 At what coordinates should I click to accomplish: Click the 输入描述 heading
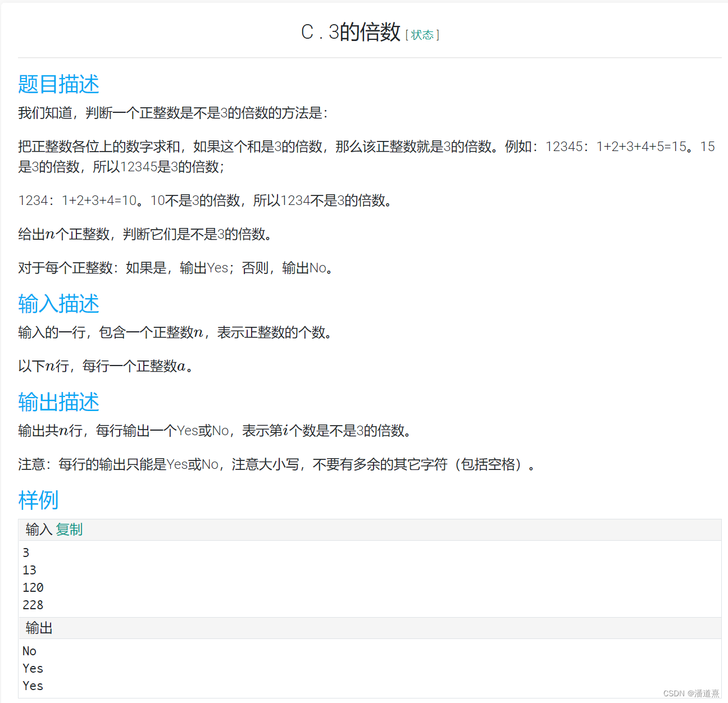pos(58,304)
